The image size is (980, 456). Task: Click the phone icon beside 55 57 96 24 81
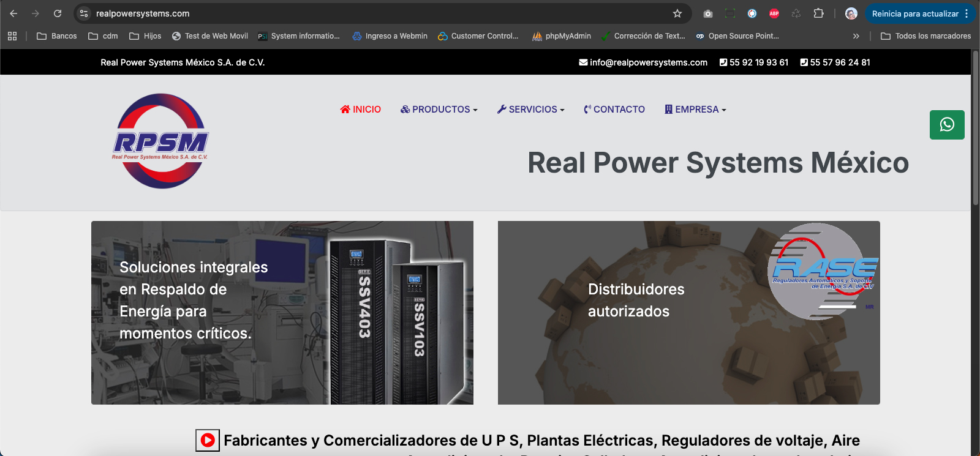(804, 62)
